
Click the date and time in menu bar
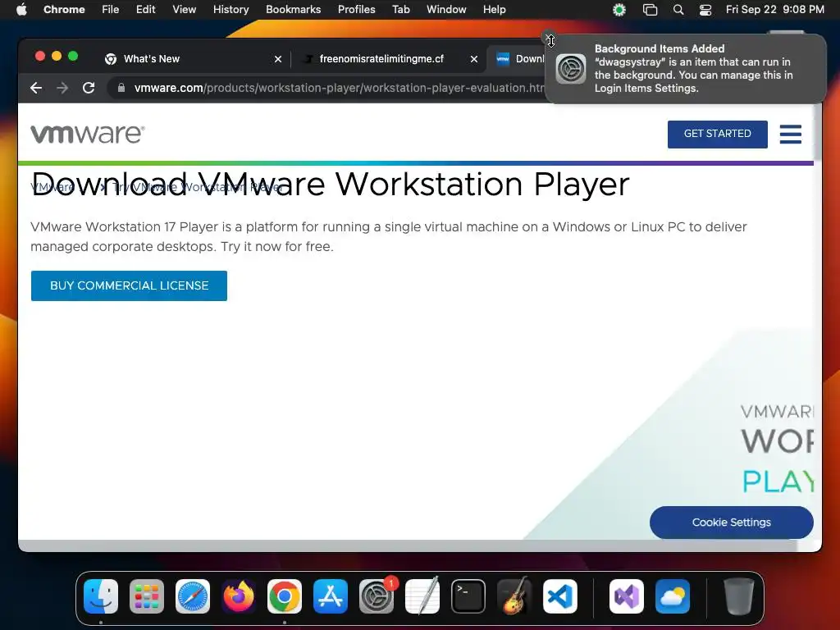(x=774, y=10)
